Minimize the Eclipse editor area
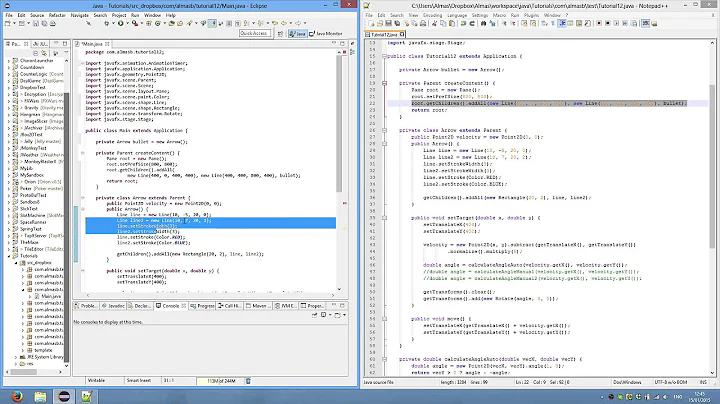 (334, 43)
